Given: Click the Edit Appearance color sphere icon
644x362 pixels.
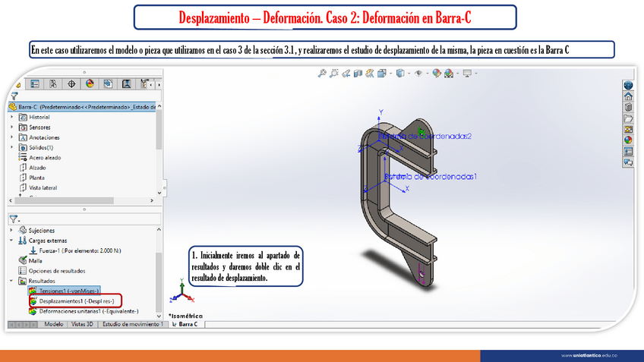Looking at the screenshot, I should [x=437, y=74].
